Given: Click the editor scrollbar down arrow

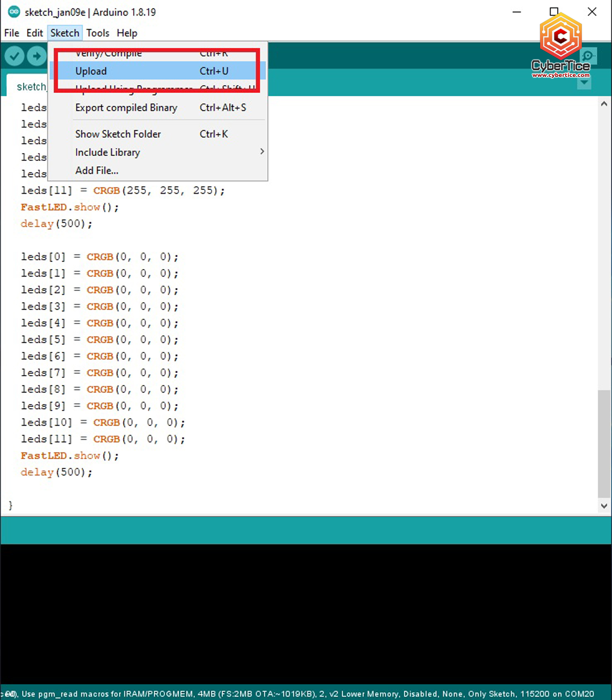Looking at the screenshot, I should 604,506.
